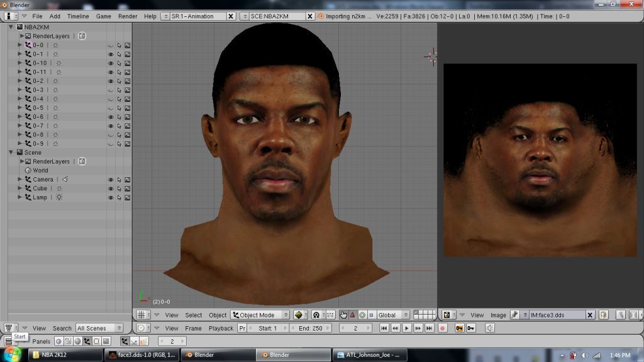
Task: Click the insert keyframe key icon
Action: click(x=459, y=328)
